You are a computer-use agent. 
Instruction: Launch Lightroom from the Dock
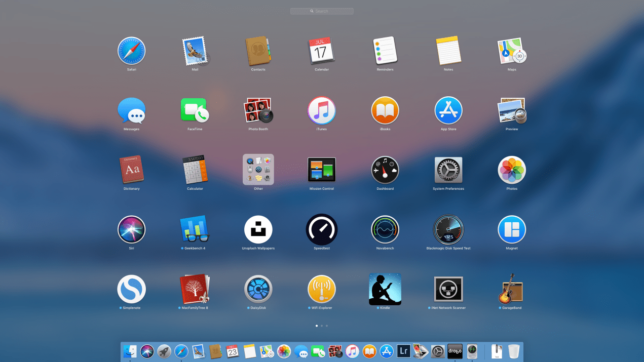click(404, 351)
